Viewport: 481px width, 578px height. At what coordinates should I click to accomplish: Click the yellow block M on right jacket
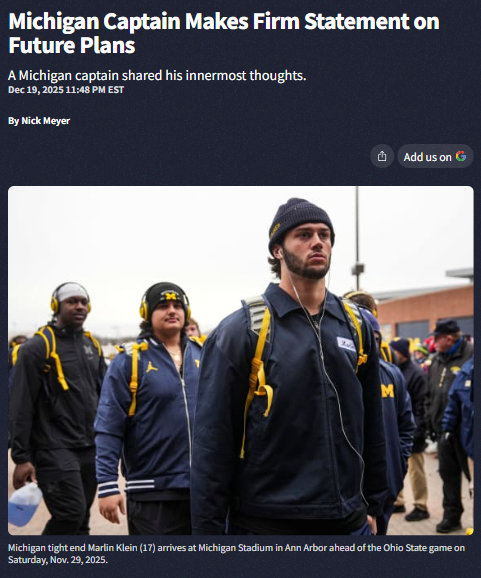pos(387,391)
